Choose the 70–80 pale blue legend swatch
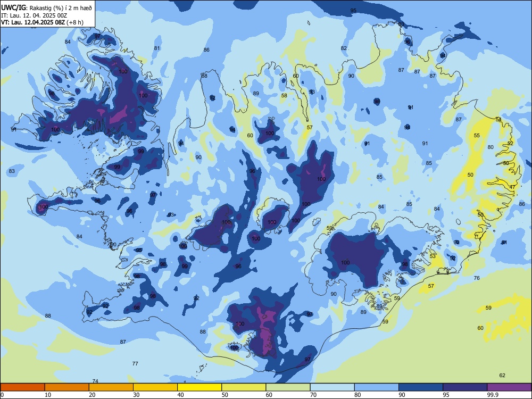This screenshot has height=399, width=532. 332,387
